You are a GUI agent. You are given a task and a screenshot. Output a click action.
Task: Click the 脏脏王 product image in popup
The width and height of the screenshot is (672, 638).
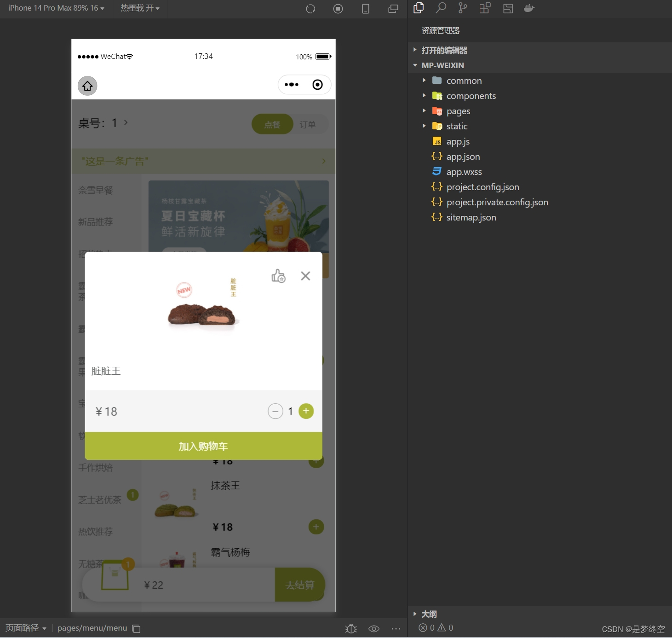point(203,303)
